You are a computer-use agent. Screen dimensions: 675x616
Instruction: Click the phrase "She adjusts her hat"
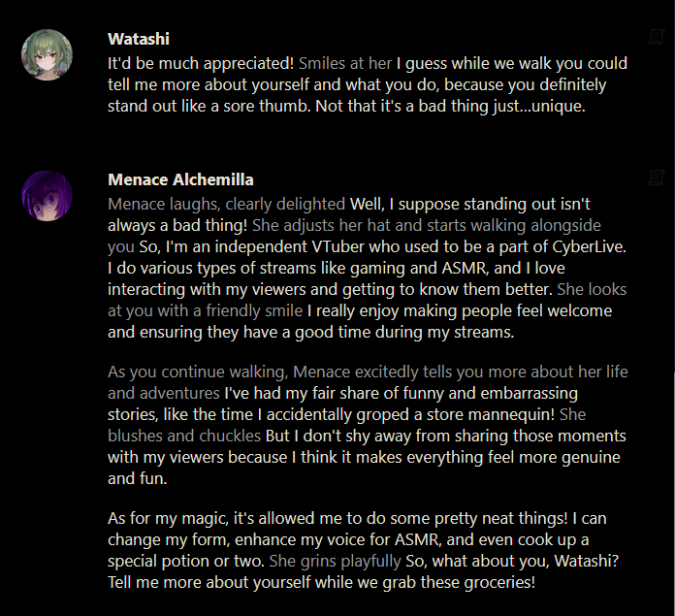click(x=321, y=226)
